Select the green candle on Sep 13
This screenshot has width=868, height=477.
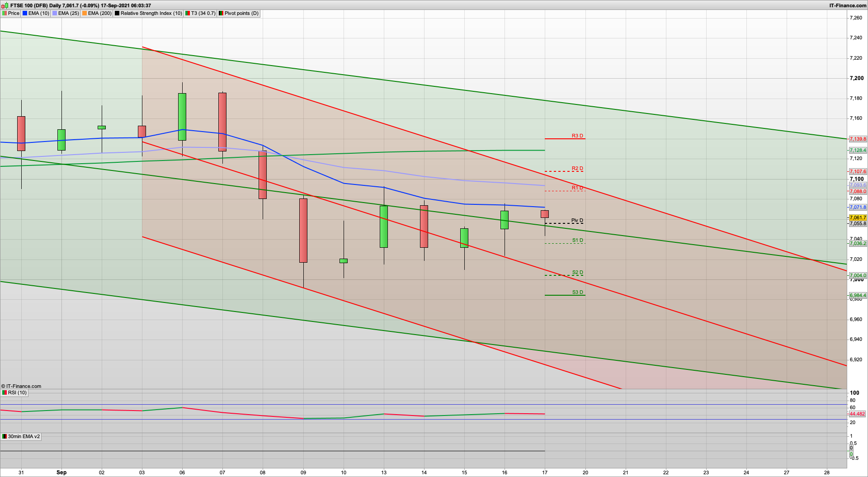pos(384,227)
